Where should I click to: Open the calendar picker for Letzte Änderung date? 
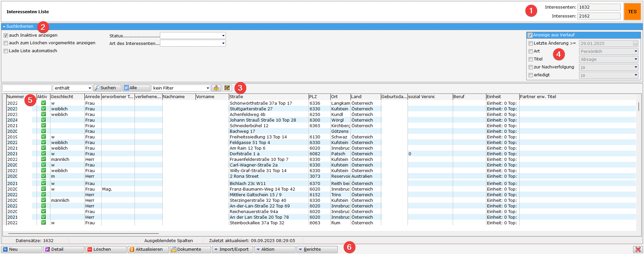pos(635,44)
